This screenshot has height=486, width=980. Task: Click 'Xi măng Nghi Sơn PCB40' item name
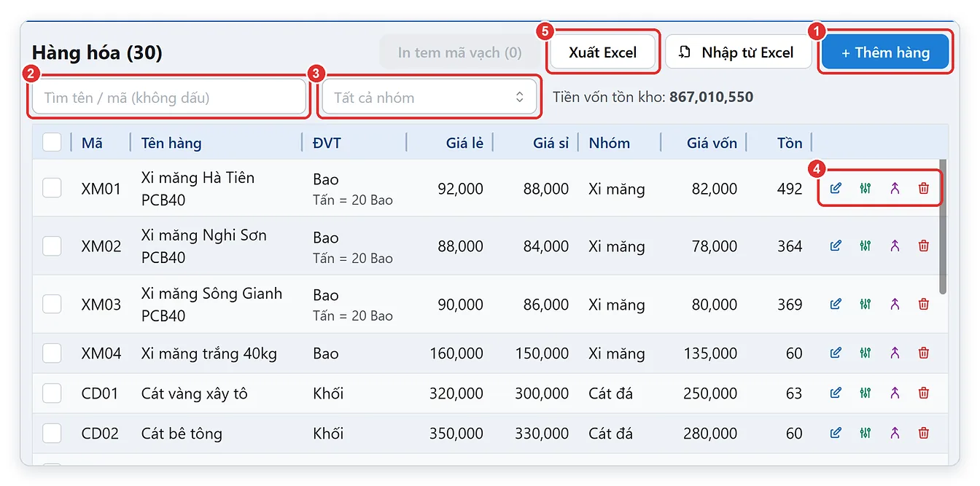(x=204, y=246)
